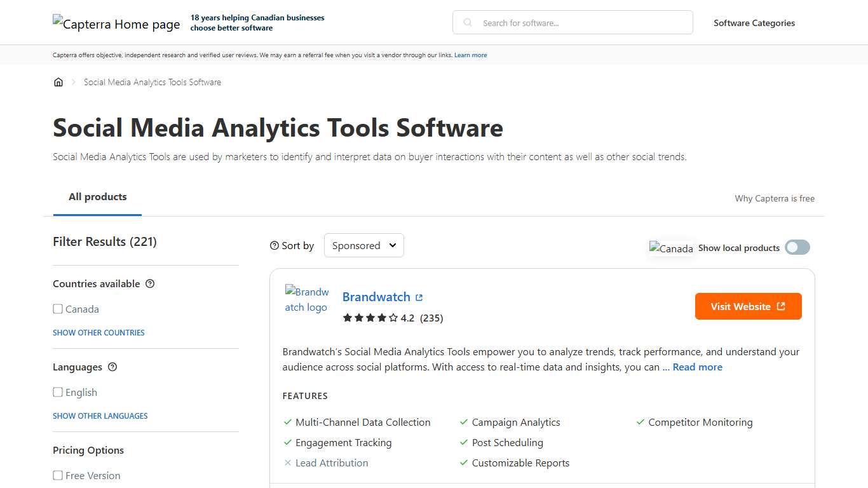Expand SHOW OTHER LANGUAGES
Viewport: 868px width, 488px height.
(x=100, y=416)
